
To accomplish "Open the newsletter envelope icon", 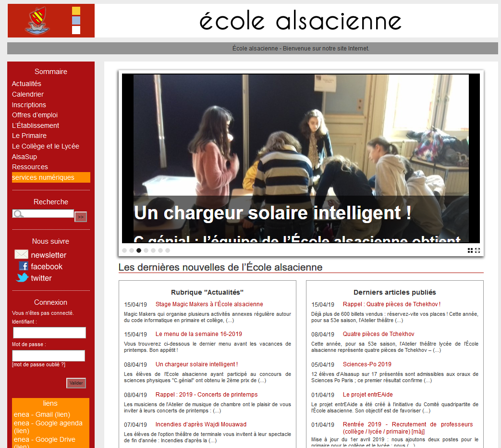I will pyautogui.click(x=22, y=255).
